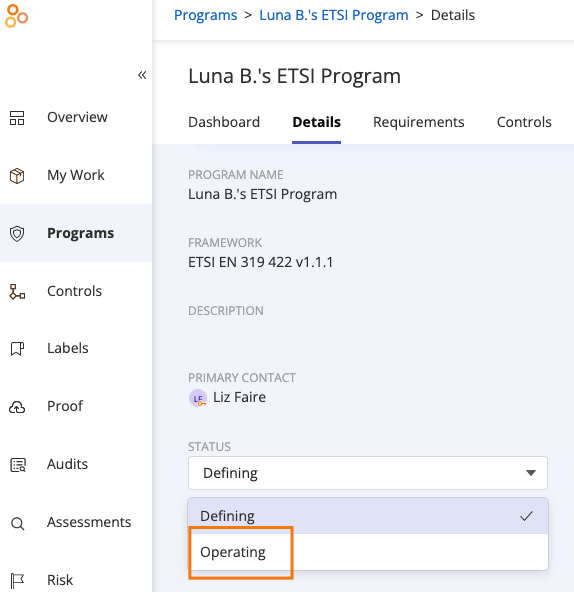Open the Status dropdown arrow
The height and width of the screenshot is (592, 574).
point(531,473)
